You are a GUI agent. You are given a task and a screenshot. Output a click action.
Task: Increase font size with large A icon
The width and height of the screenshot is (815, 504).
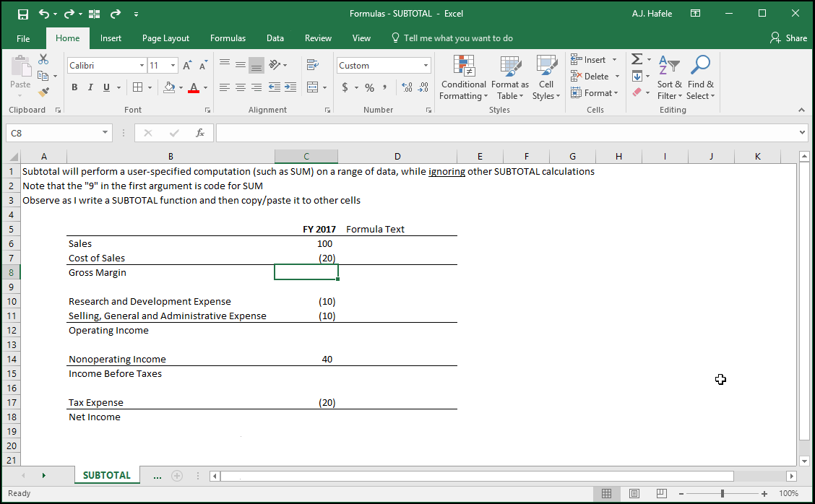[187, 66]
